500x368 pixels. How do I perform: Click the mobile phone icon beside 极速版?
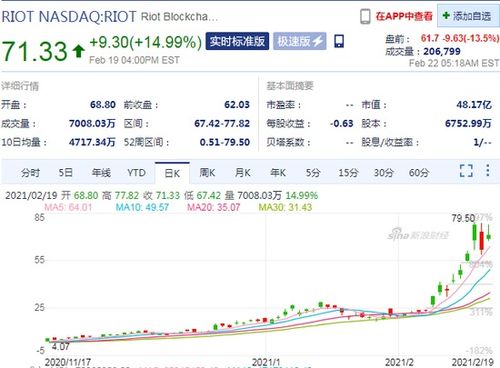(x=339, y=41)
